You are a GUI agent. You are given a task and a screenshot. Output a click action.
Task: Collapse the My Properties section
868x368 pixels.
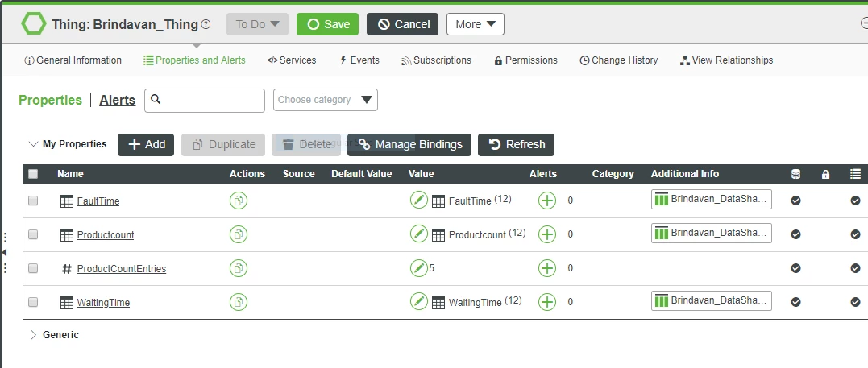pyautogui.click(x=33, y=144)
